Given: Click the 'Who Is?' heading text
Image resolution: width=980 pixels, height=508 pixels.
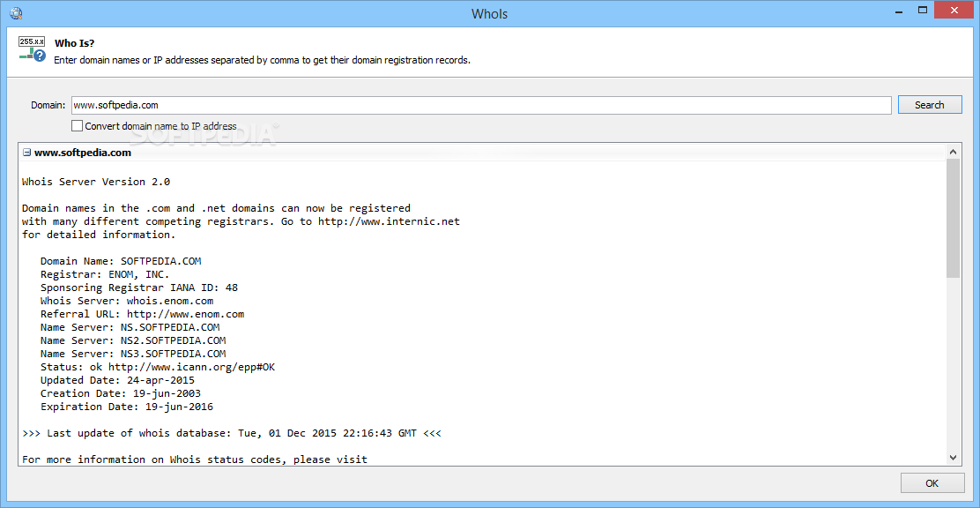Looking at the screenshot, I should pyautogui.click(x=74, y=43).
